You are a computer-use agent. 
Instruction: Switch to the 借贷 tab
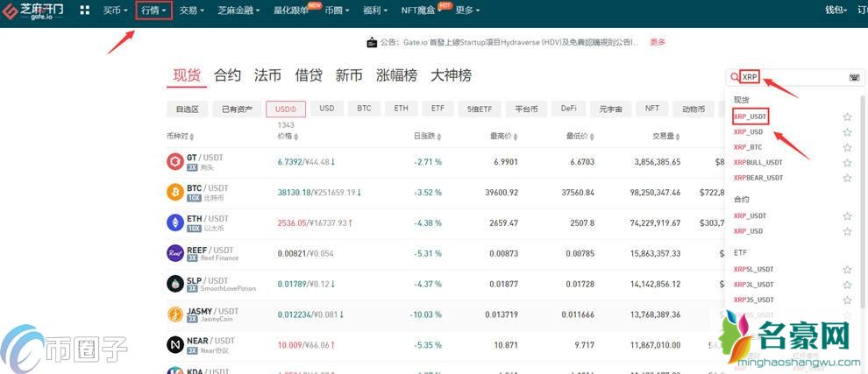(x=309, y=75)
